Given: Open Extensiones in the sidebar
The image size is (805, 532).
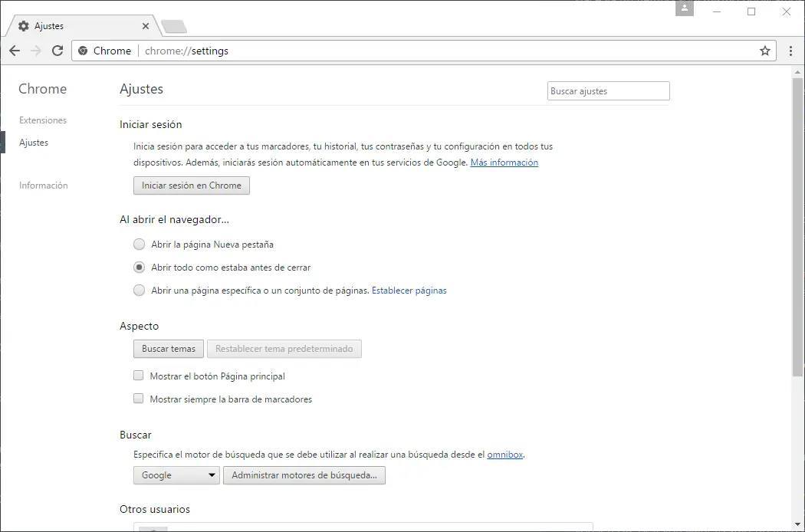Looking at the screenshot, I should 43,120.
